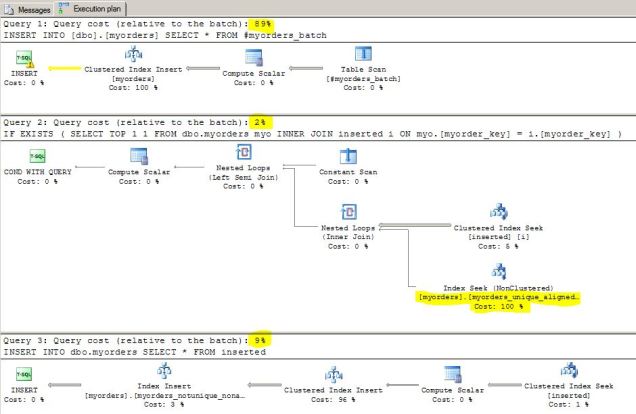Select the Constant Scan operator icon
The width and height of the screenshot is (636, 414).
tap(348, 157)
